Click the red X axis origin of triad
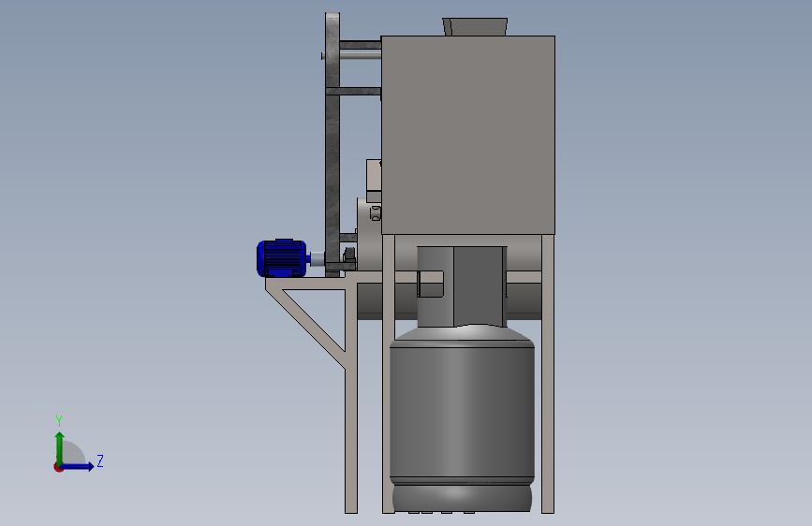This screenshot has height=526, width=812. (x=58, y=467)
